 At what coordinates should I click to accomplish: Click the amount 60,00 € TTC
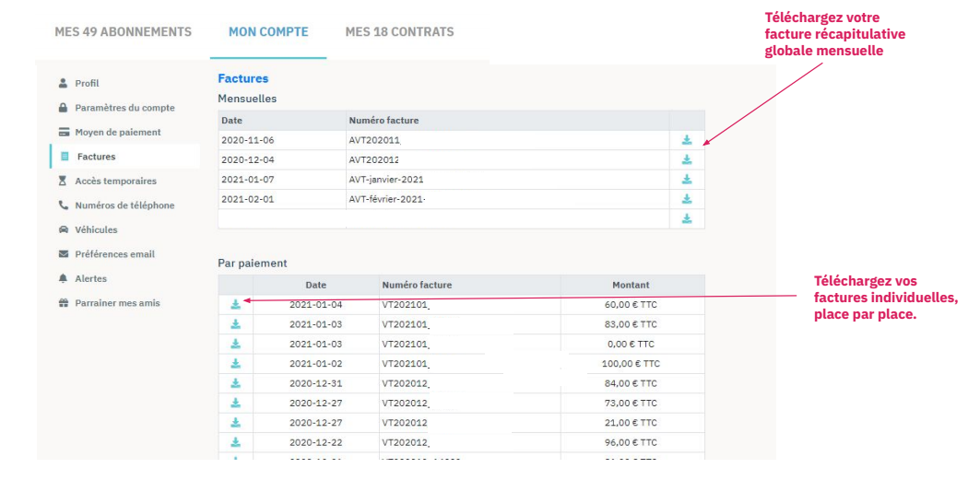click(631, 305)
